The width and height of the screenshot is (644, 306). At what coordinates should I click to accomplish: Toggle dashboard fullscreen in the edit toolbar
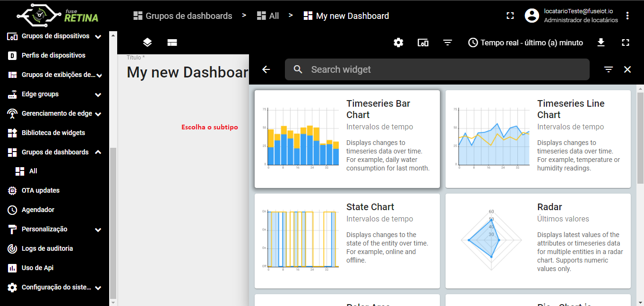626,42
